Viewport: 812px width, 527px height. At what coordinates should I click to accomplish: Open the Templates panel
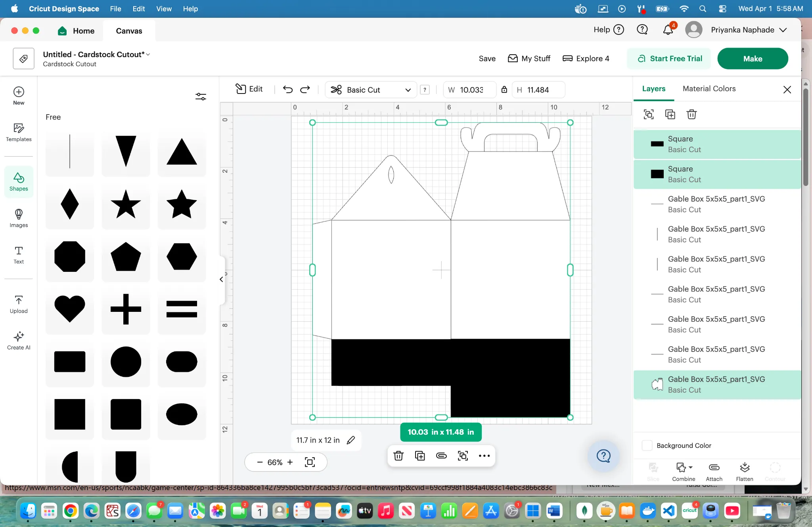pos(19,132)
